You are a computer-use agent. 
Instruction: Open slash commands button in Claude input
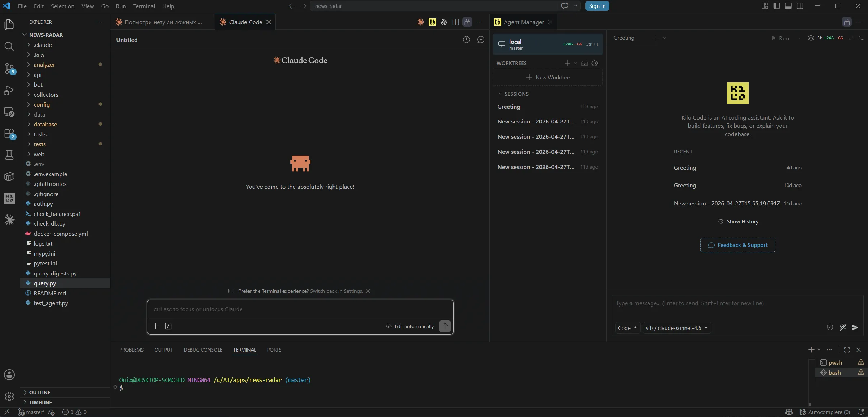[x=168, y=326]
